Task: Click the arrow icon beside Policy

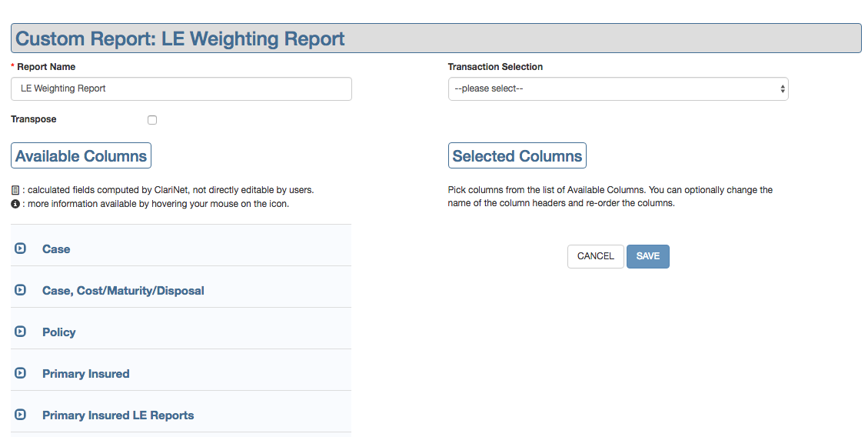Action: (21, 332)
